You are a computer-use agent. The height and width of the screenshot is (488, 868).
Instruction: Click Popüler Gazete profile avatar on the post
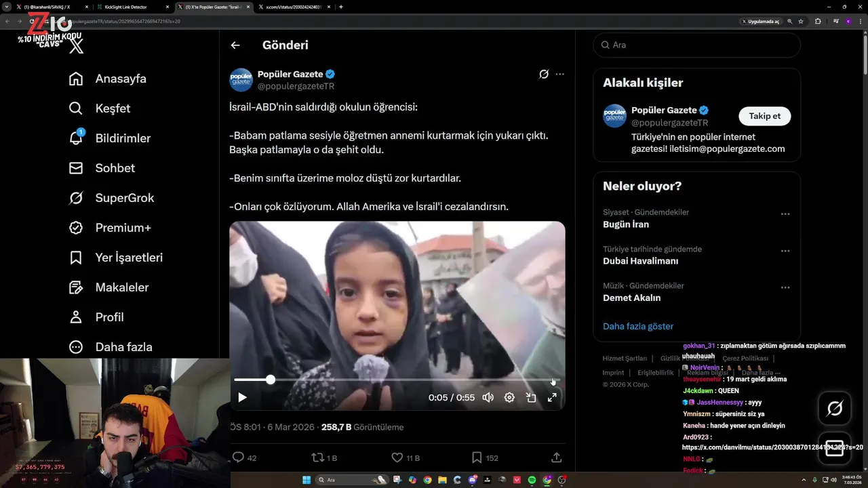241,80
